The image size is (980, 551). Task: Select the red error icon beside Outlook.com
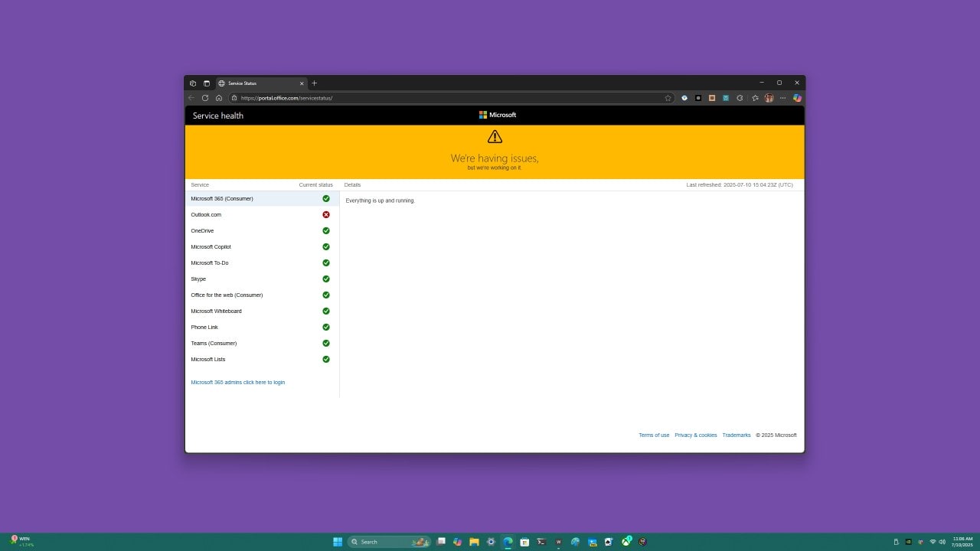click(x=326, y=214)
